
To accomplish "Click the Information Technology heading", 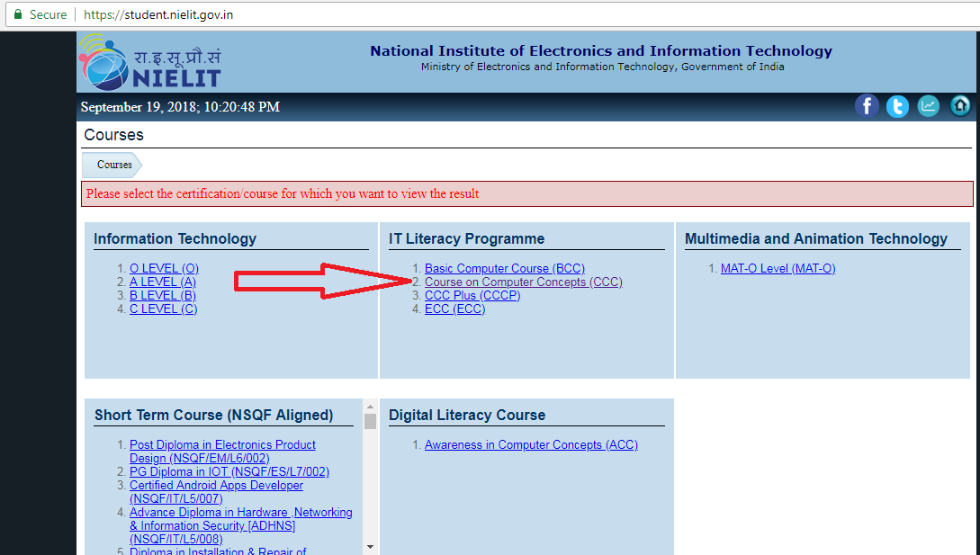I will point(175,238).
